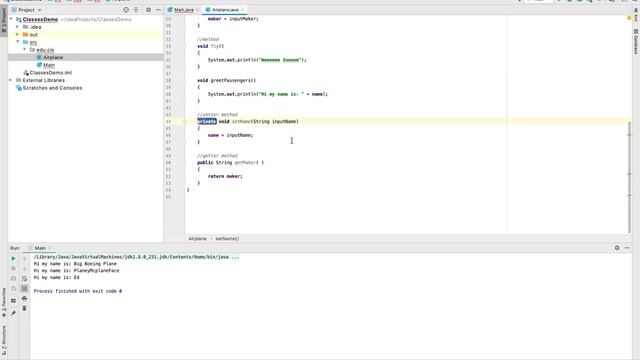Toggle the Project tool window side tab

click(4, 21)
